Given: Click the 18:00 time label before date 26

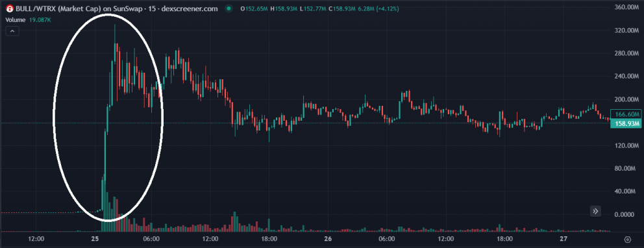Looking at the screenshot, I should click(269, 239).
